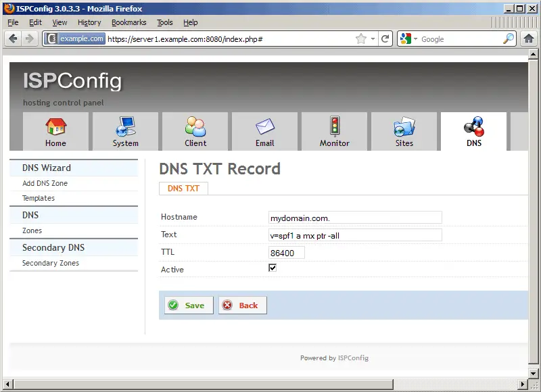Click the Firefox back arrow
The height and width of the screenshot is (392, 541).
pyautogui.click(x=13, y=39)
